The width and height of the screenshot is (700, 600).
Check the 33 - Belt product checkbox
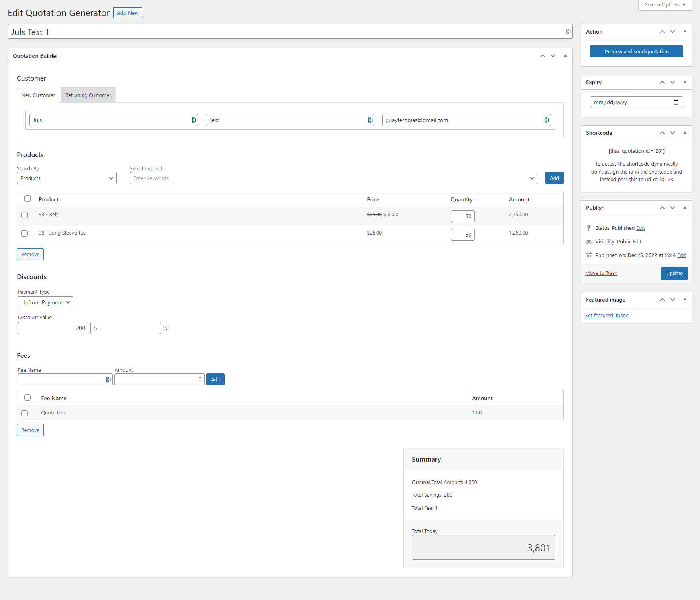click(24, 215)
